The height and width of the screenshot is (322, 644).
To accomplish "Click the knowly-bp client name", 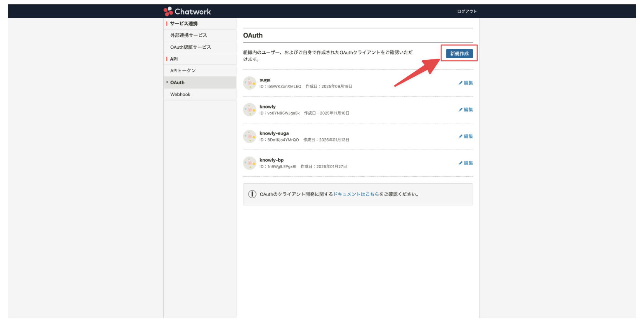I will [x=271, y=160].
